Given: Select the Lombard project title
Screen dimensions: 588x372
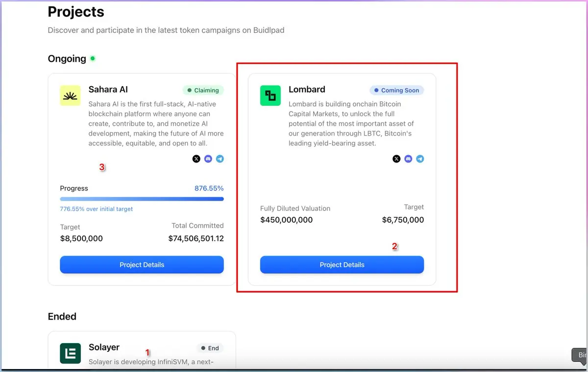Looking at the screenshot, I should (307, 90).
